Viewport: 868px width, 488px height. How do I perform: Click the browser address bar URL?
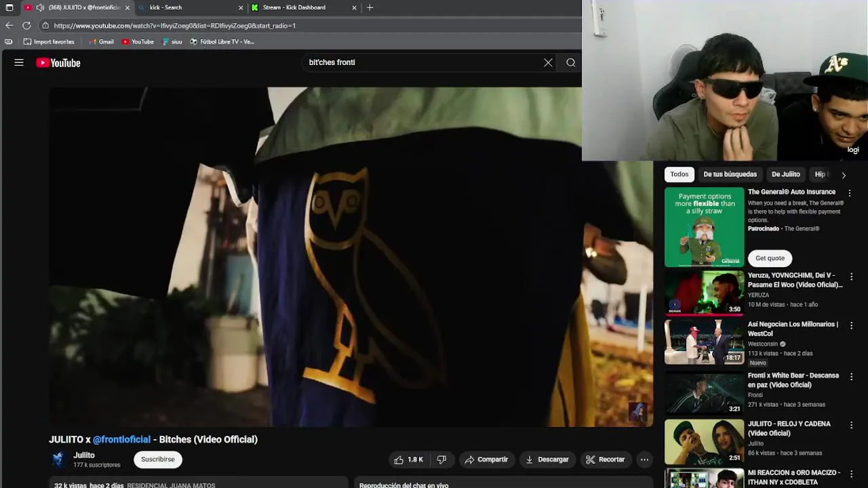pyautogui.click(x=175, y=26)
